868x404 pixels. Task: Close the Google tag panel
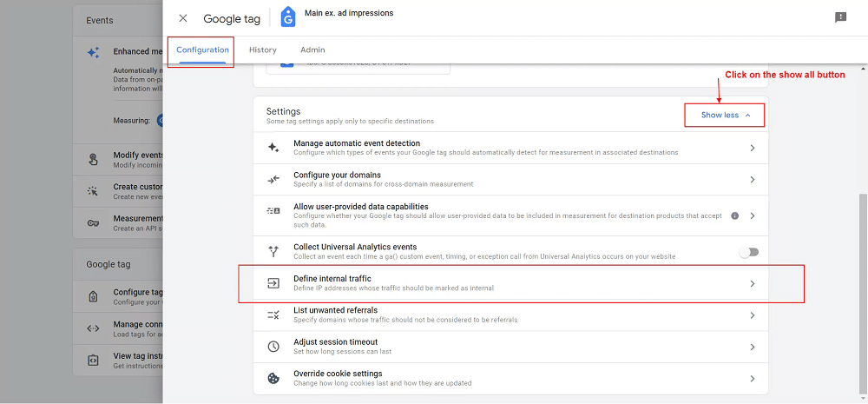(x=182, y=18)
